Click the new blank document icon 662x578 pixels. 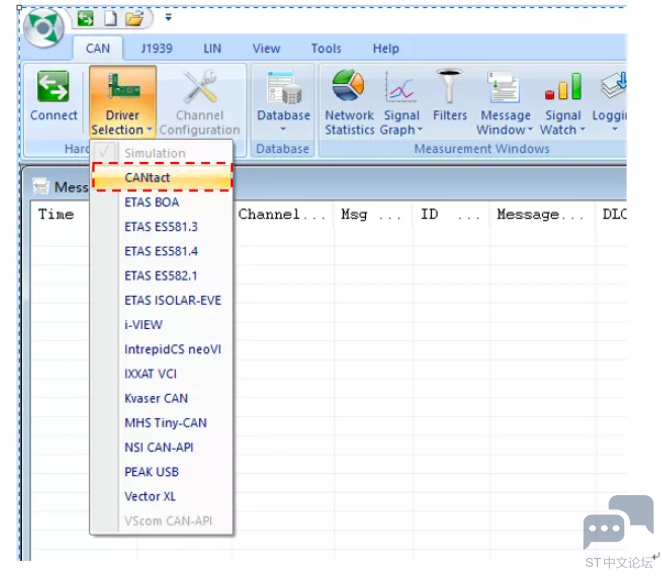coord(110,18)
